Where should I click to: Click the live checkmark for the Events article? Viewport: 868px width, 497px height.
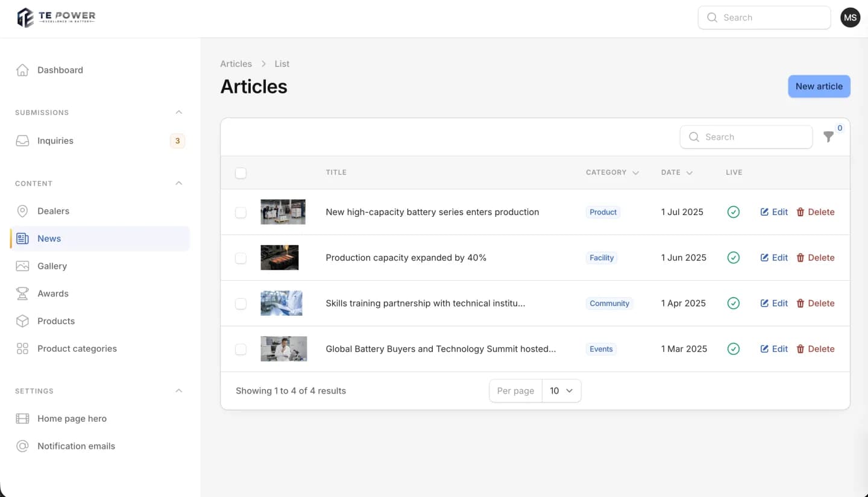(x=733, y=349)
